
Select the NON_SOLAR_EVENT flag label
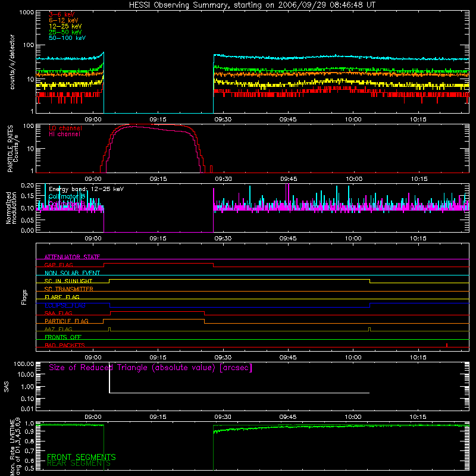coord(72,273)
